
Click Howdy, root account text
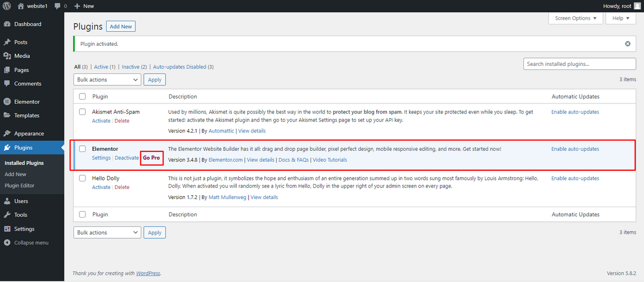tap(616, 6)
